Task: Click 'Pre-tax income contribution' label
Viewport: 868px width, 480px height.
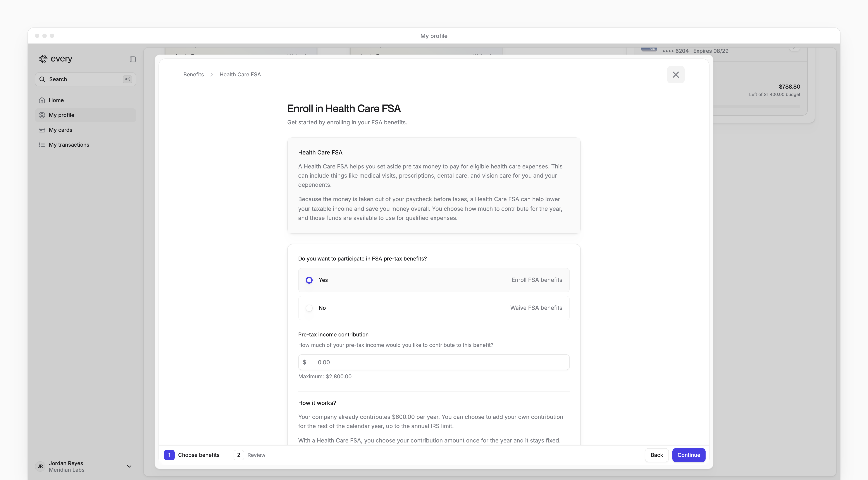Action: 333,334
